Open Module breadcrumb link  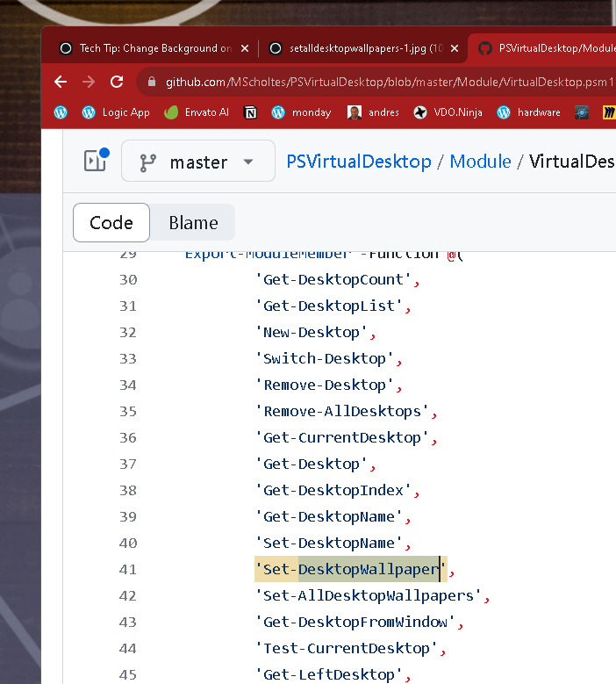[x=480, y=162]
